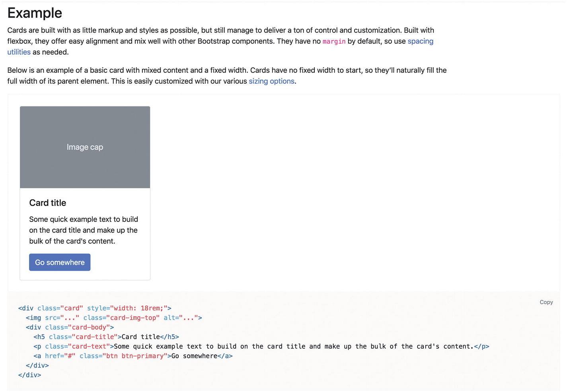The height and width of the screenshot is (392, 567).
Task: Click the card-img-top code line
Action: (114, 318)
